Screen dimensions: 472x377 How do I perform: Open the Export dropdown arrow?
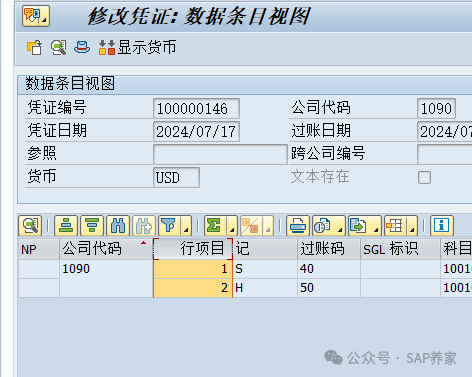[376, 226]
